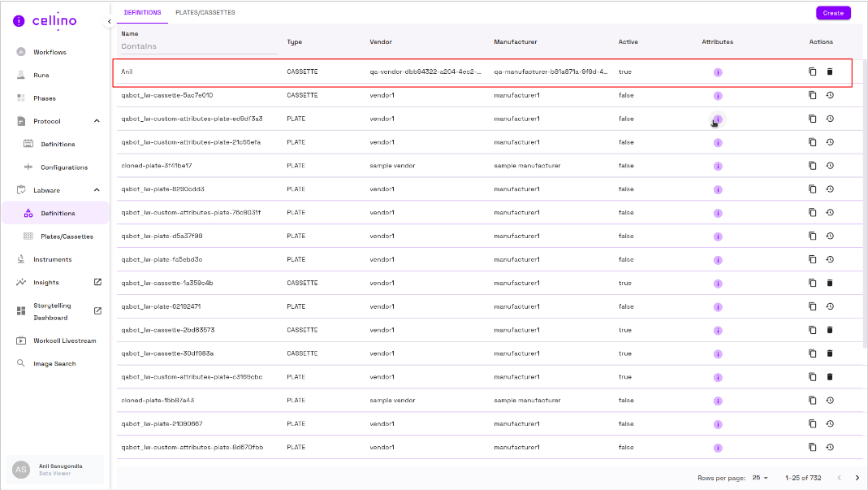Click the Create button
Viewport: 868px width, 490px height.
(x=833, y=13)
